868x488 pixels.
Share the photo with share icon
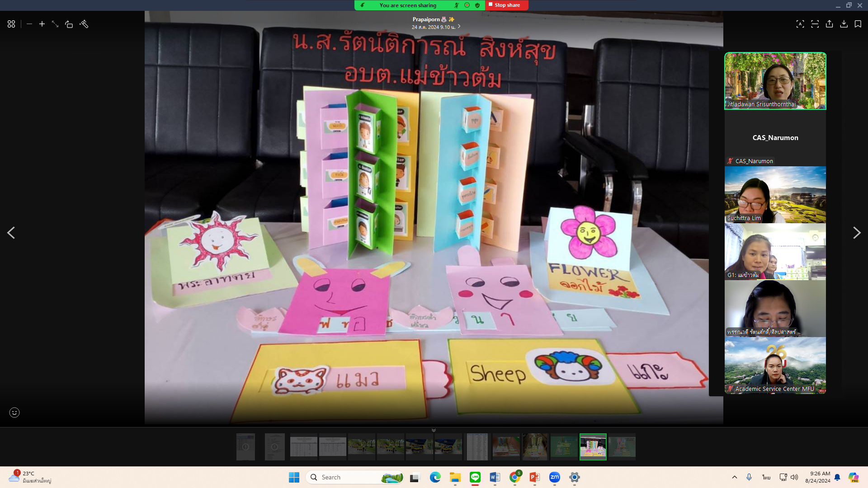pos(829,24)
